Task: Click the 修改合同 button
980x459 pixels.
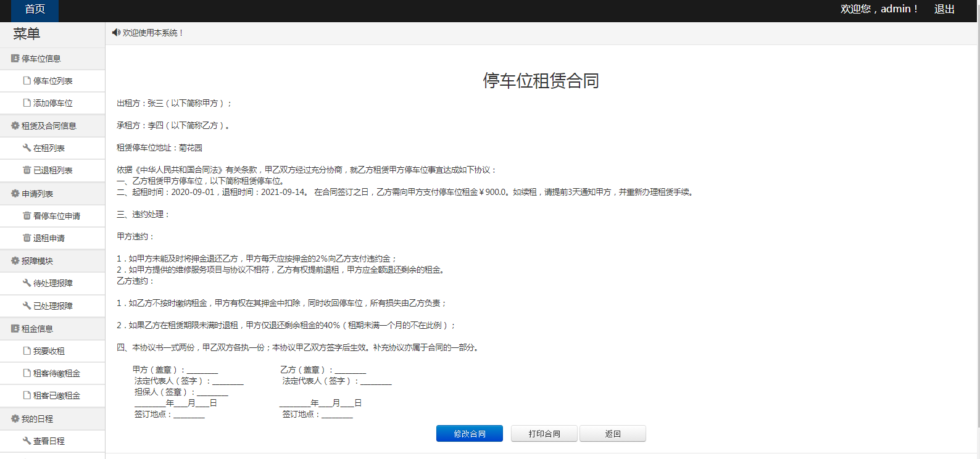Action: tap(470, 434)
